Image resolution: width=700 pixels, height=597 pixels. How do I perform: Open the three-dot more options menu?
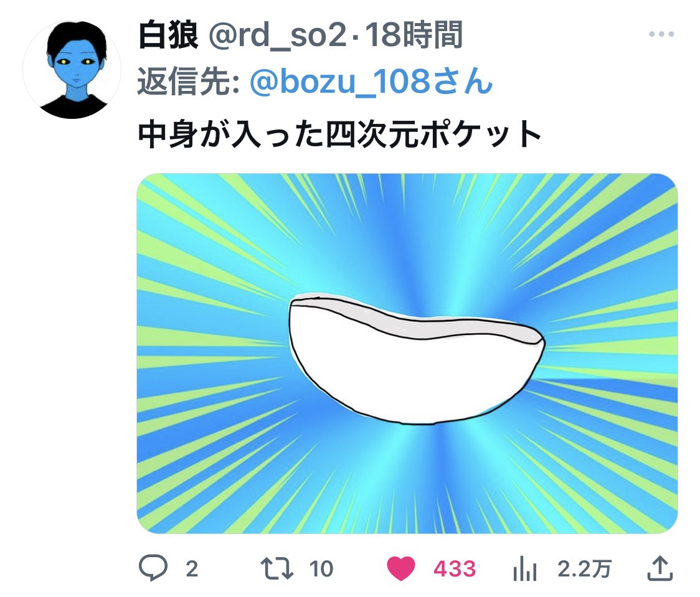tap(661, 34)
